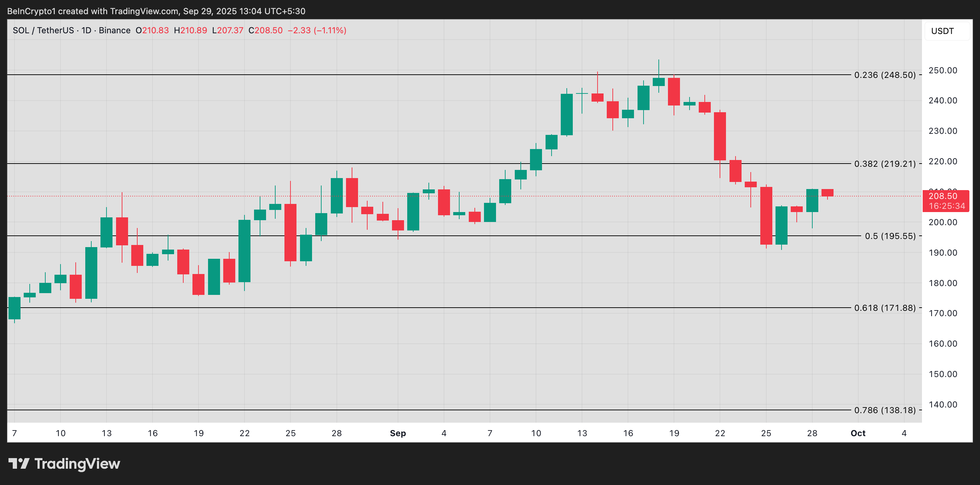This screenshot has width=980, height=485.
Task: Click the SOL / TetherUS symbol title
Action: pyautogui.click(x=43, y=30)
